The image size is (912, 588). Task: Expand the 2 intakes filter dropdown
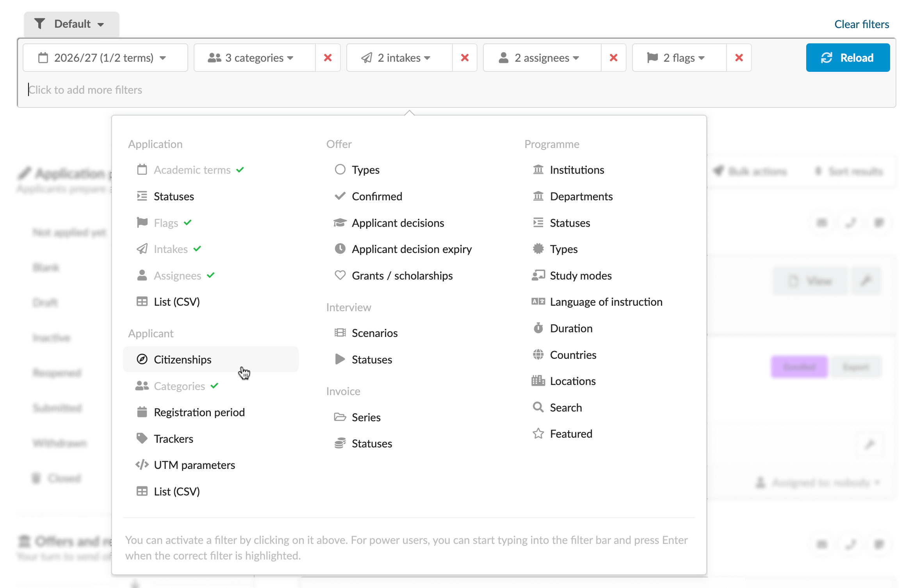399,58
